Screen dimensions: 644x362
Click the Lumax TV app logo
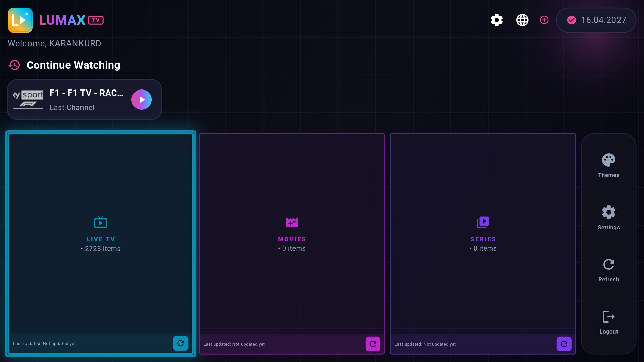pyautogui.click(x=20, y=20)
